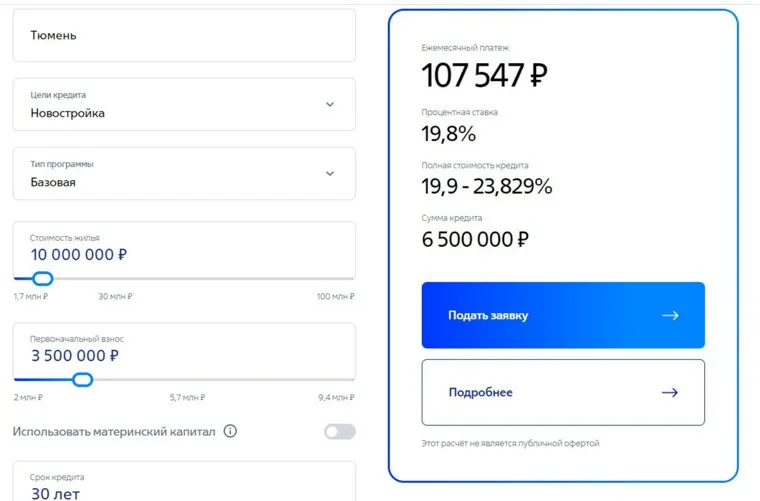Click the maternity capital info icon

coord(230,432)
